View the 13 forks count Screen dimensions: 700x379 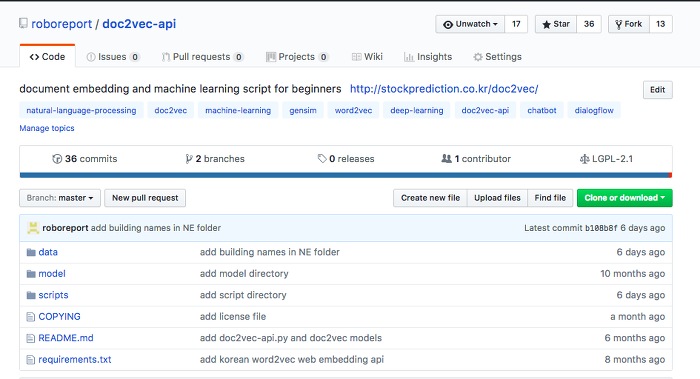pos(661,24)
